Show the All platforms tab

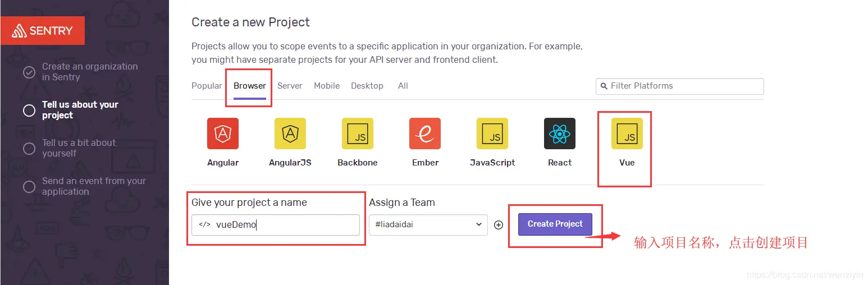(403, 86)
